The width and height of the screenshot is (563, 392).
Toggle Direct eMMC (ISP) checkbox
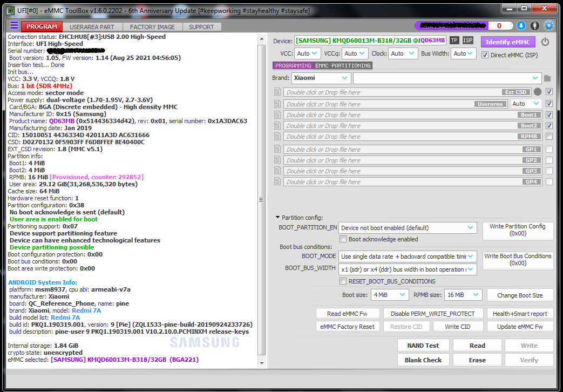tap(485, 55)
